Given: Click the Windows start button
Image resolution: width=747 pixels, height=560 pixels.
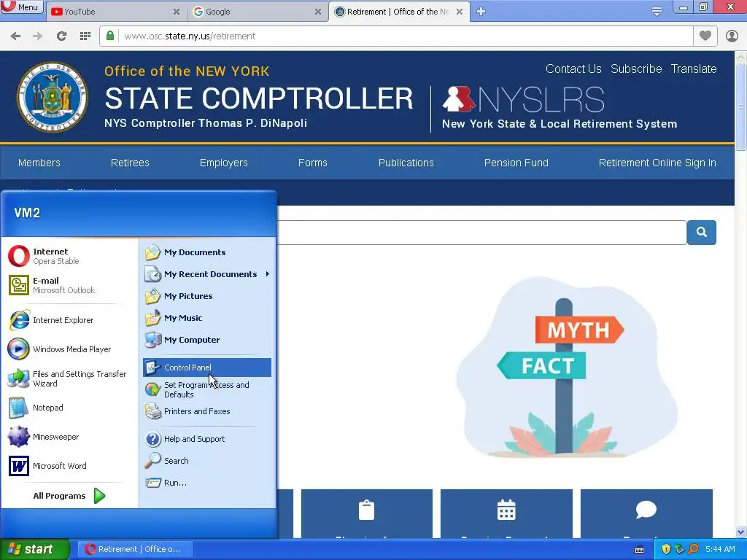Looking at the screenshot, I should point(34,549).
